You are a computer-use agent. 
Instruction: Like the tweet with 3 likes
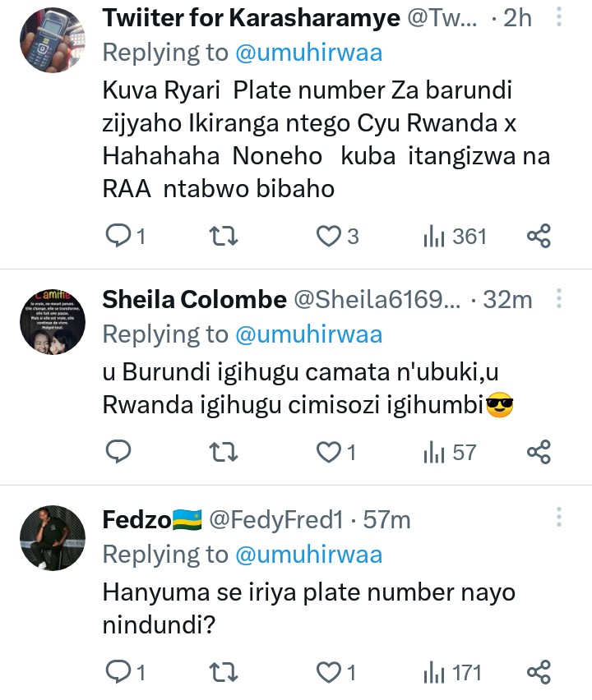(329, 237)
